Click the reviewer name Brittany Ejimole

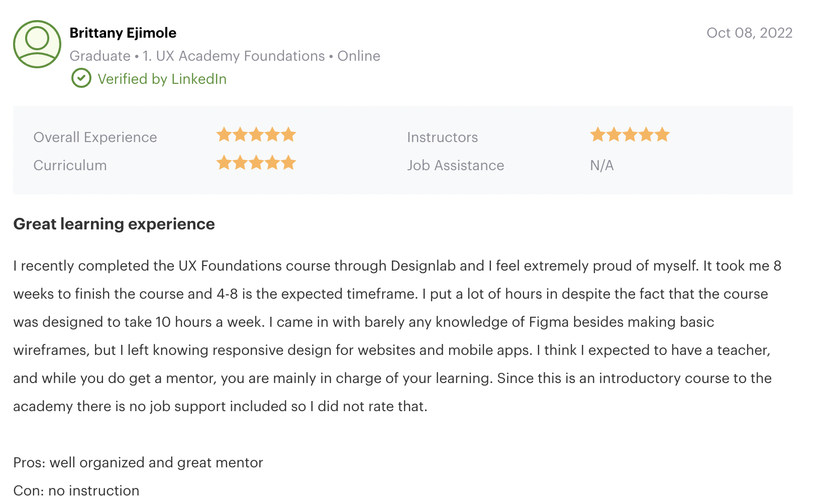pos(123,33)
